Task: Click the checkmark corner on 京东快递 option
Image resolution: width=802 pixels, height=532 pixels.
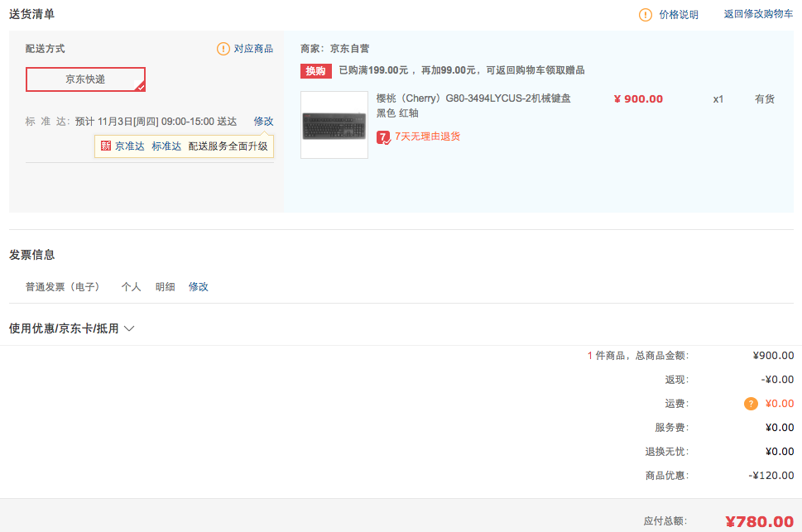Action: coord(141,89)
